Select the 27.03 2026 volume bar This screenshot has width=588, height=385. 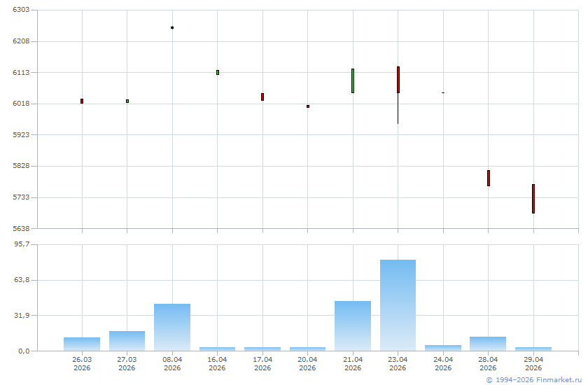tap(127, 341)
